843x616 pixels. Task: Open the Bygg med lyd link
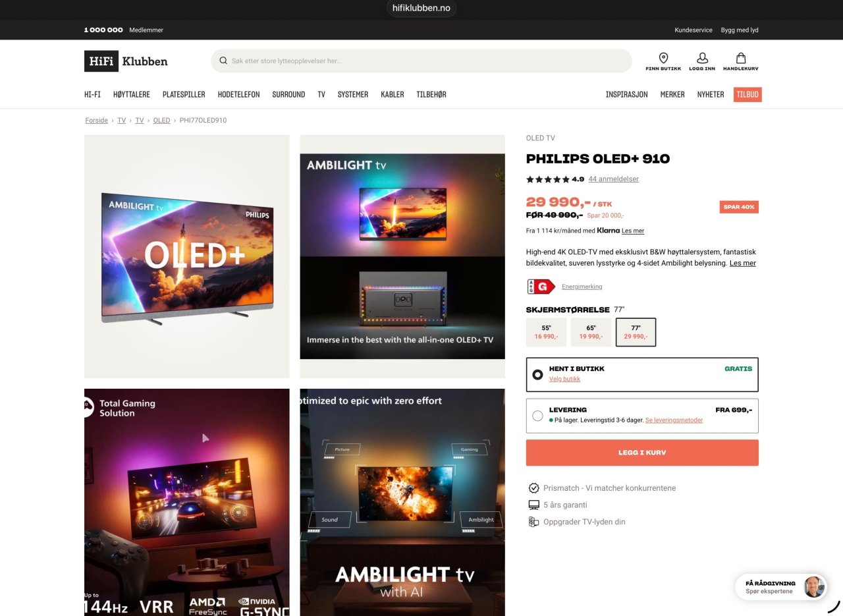click(x=740, y=30)
